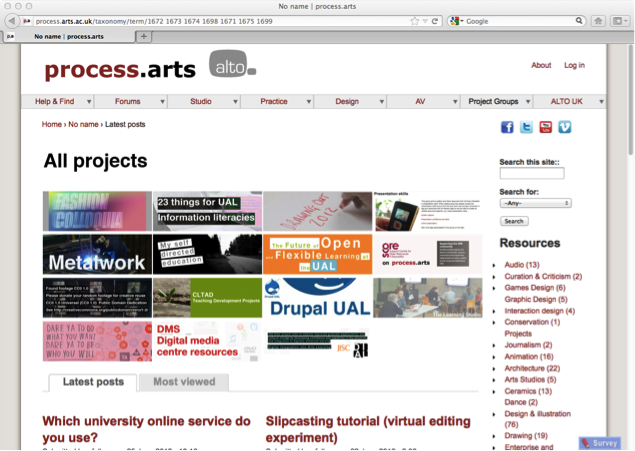Open the Fashion Colloquia project thumbnail
This screenshot has width=635, height=451.
(x=97, y=211)
